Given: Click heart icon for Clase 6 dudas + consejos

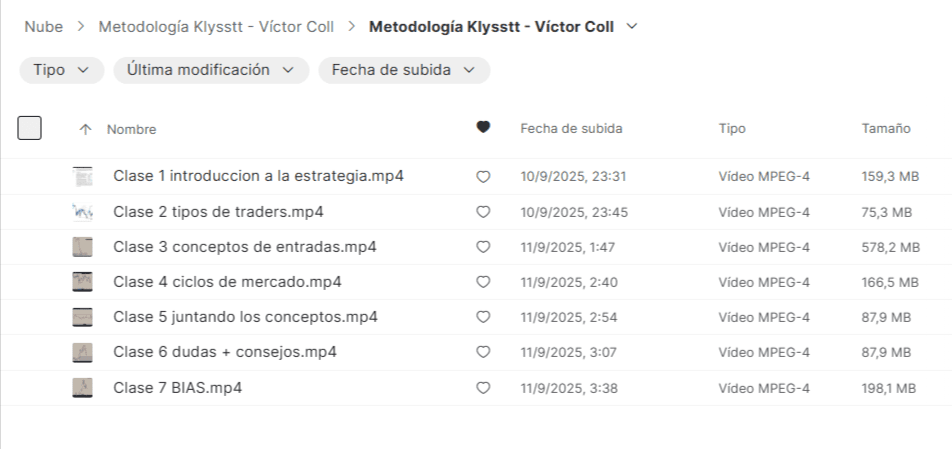Looking at the screenshot, I should coord(483,352).
